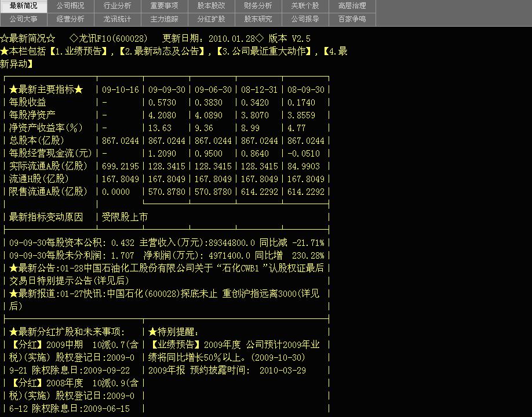The width and height of the screenshot is (532, 417).
Task: Select the 09-09-30 column header
Action: (166, 90)
